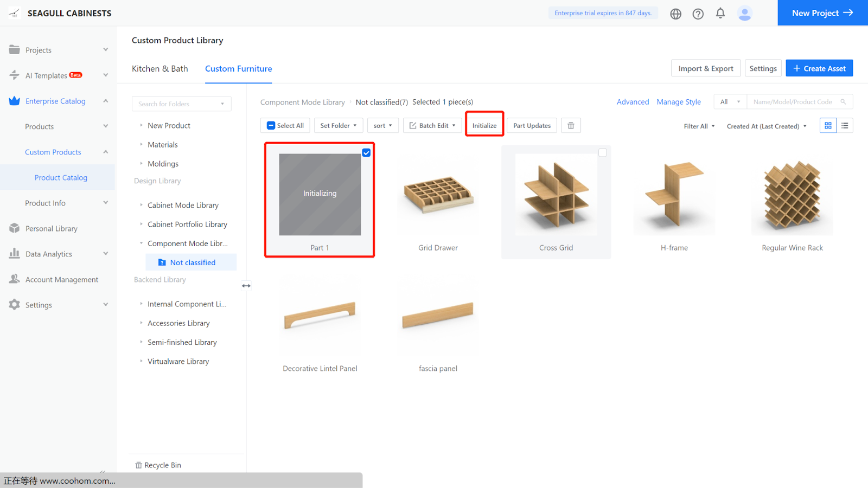Click the trash delete icon in toolbar
The width and height of the screenshot is (868, 488).
coord(571,126)
